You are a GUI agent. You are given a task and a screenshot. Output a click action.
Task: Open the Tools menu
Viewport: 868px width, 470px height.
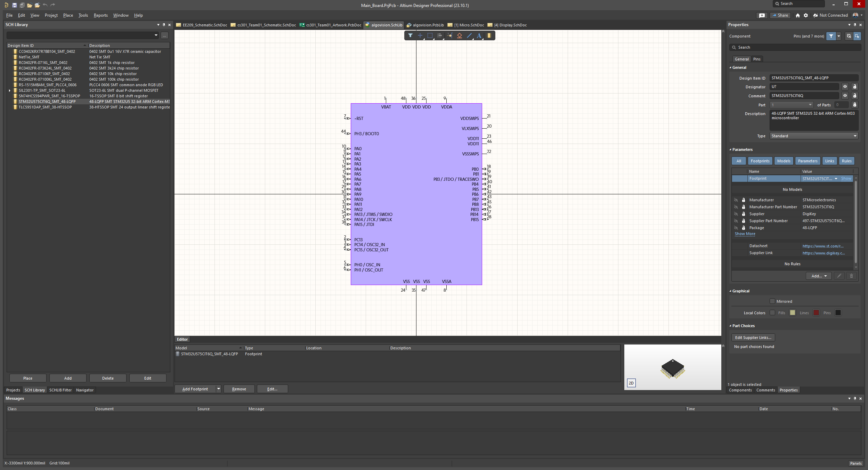point(83,15)
